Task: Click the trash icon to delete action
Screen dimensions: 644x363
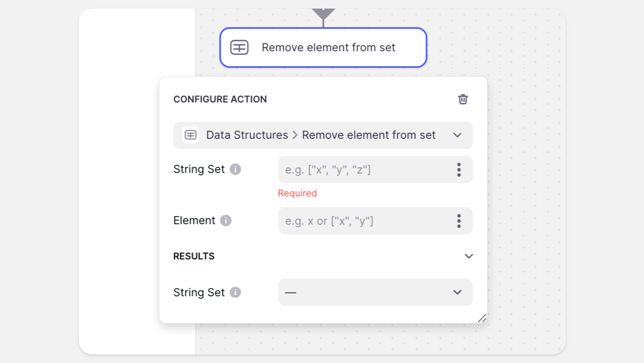Action: pos(463,99)
